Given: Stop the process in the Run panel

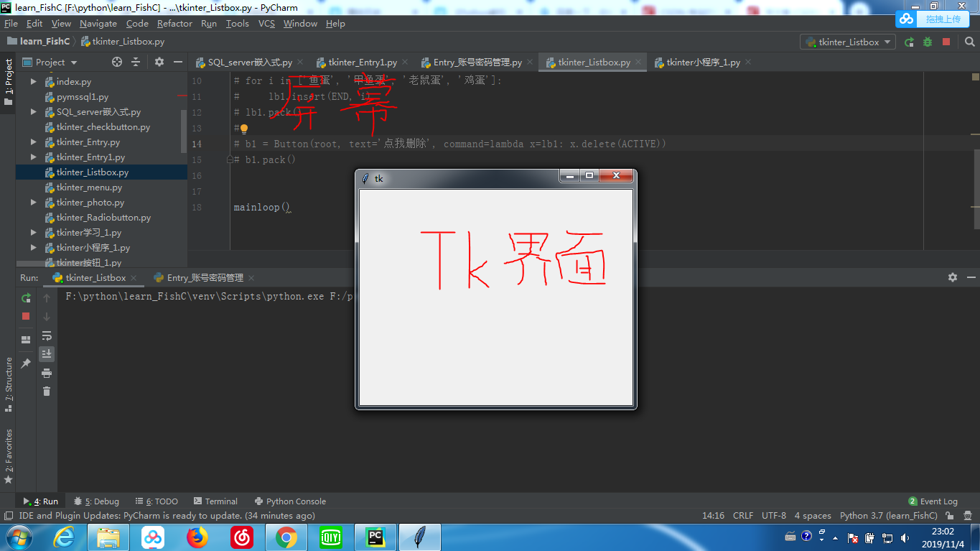Looking at the screenshot, I should [x=26, y=316].
